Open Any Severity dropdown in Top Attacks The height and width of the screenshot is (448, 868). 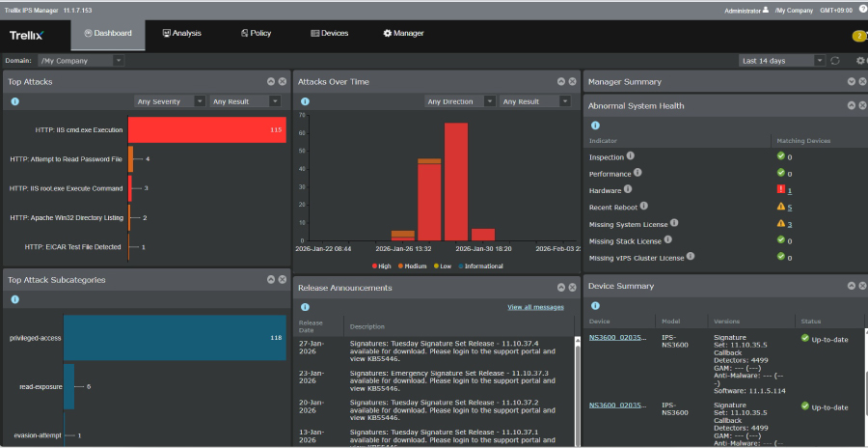point(171,101)
